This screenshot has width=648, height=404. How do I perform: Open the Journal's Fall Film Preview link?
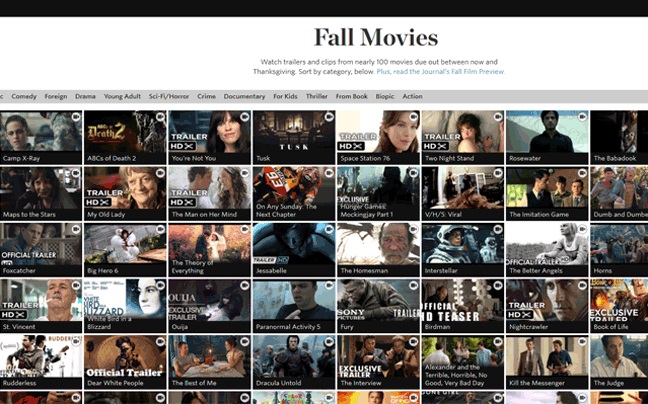click(441, 71)
